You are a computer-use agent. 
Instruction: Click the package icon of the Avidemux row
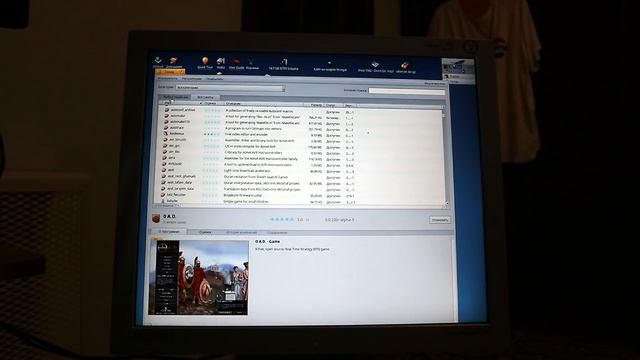tap(166, 133)
